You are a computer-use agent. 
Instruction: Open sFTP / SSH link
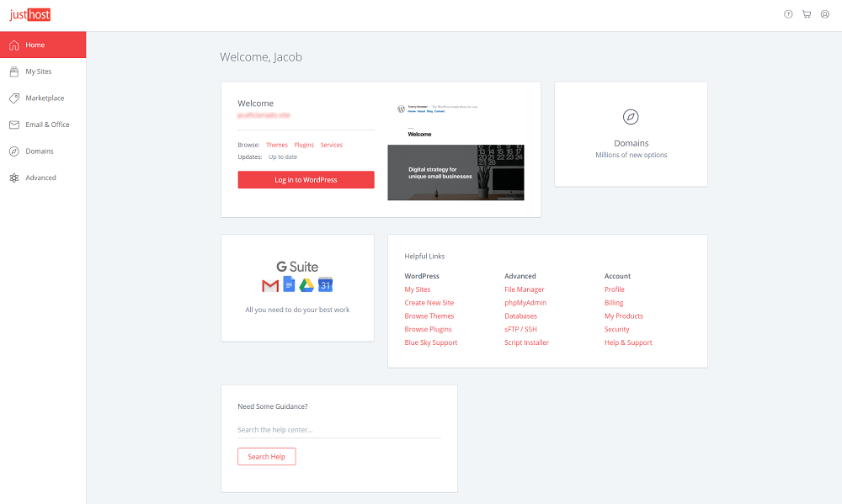coord(520,330)
